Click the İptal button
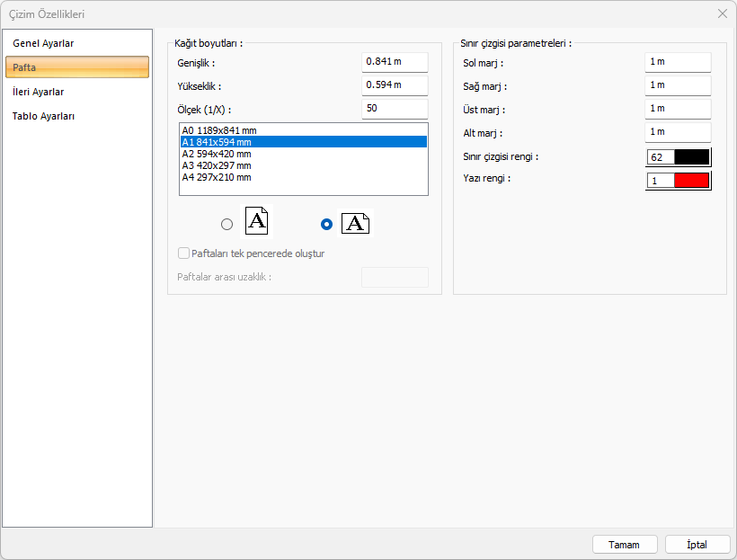The height and width of the screenshot is (560, 737). 697,545
